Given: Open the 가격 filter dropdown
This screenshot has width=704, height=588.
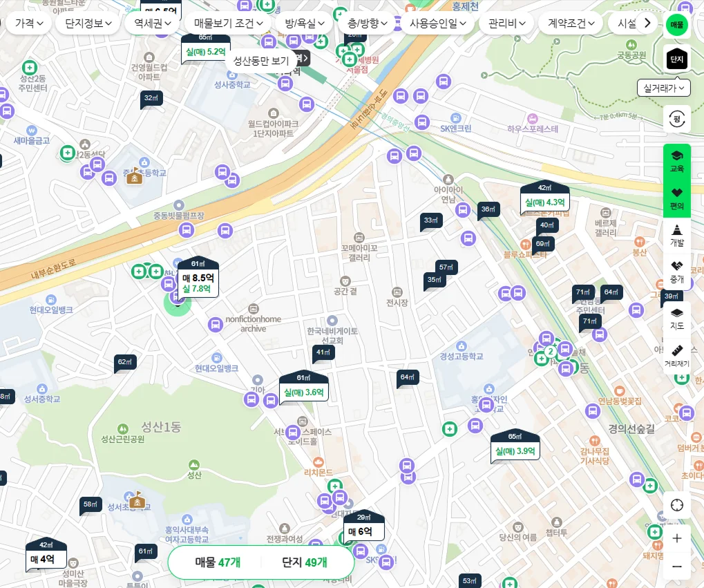Looking at the screenshot, I should (29, 23).
